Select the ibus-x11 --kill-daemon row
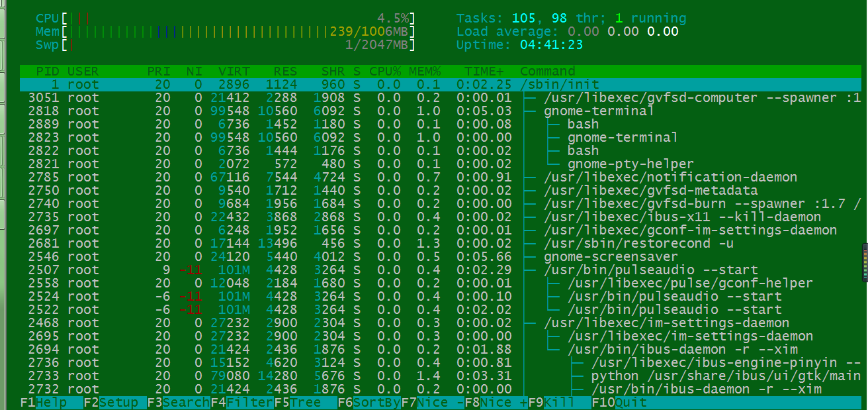Viewport: 868px width, 410px height. [441, 217]
